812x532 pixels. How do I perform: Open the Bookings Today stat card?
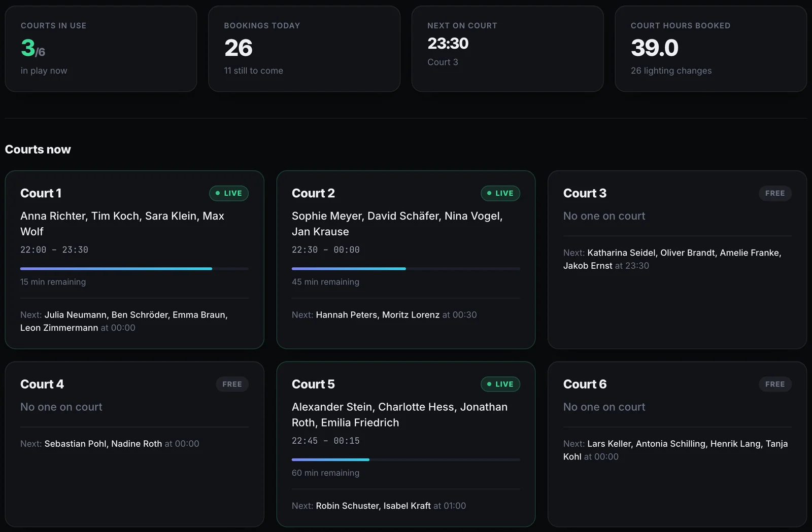(x=304, y=49)
